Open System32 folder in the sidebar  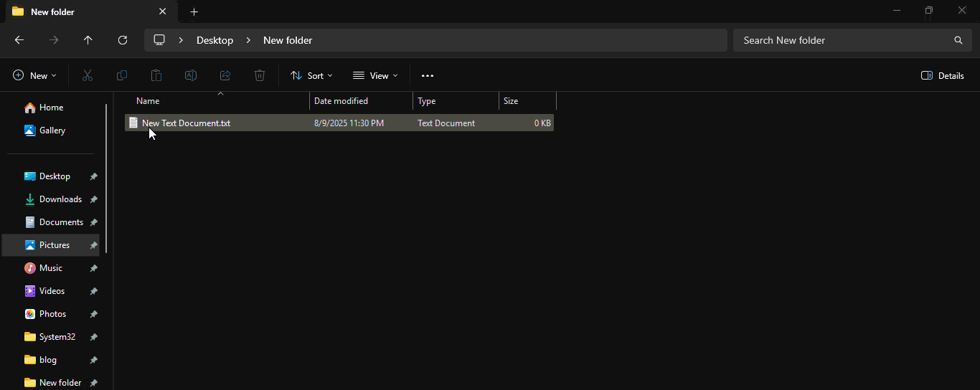(50, 337)
